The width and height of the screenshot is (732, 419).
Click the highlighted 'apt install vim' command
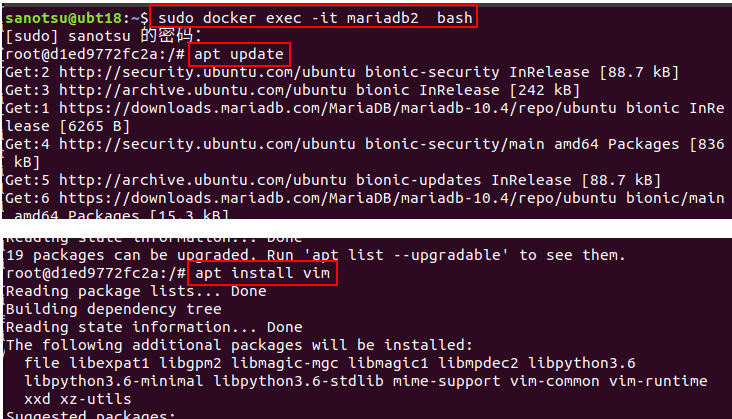262,273
